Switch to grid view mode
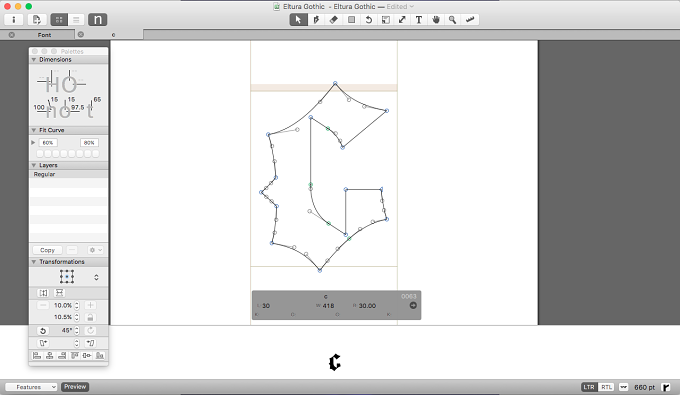Viewport: 680px width, 395px height. point(59,20)
